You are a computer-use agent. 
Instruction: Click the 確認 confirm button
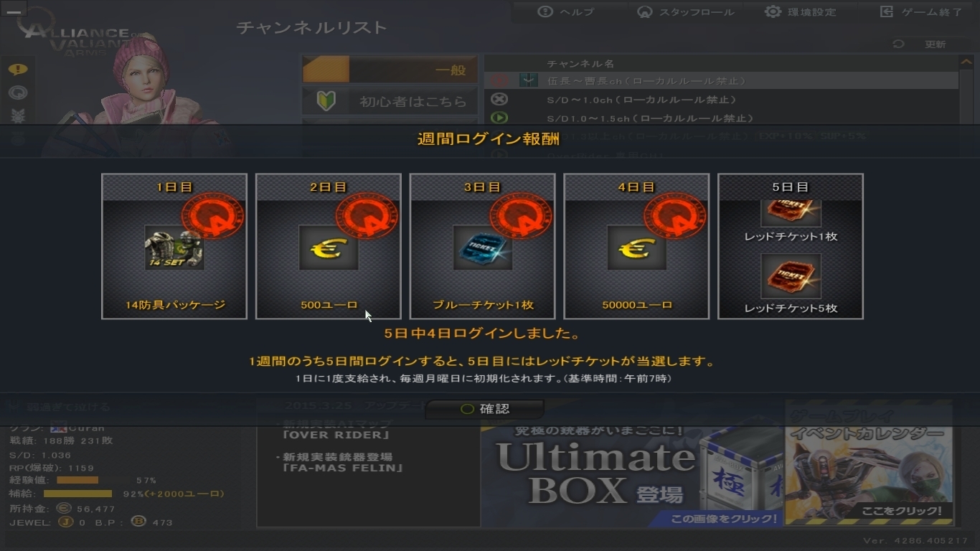[484, 409]
